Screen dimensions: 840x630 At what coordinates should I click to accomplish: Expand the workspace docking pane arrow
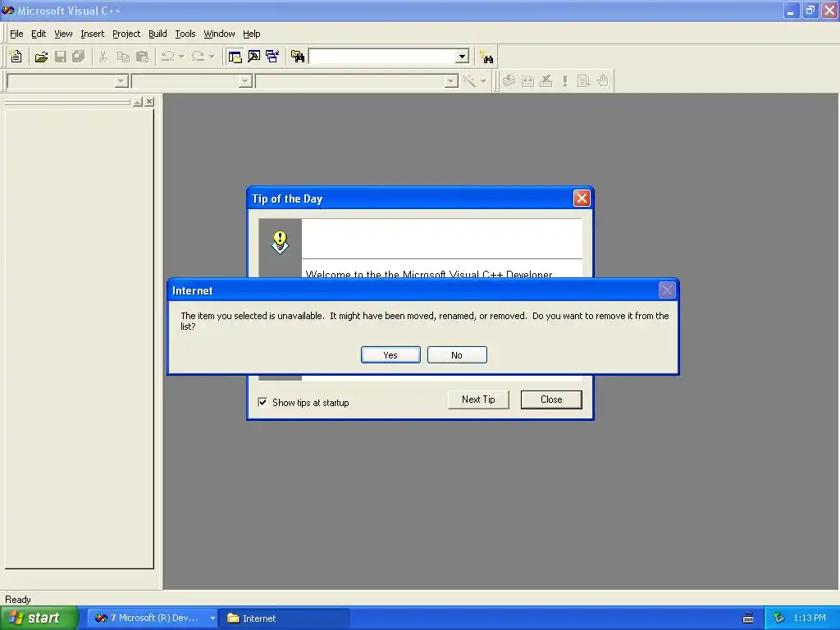138,101
